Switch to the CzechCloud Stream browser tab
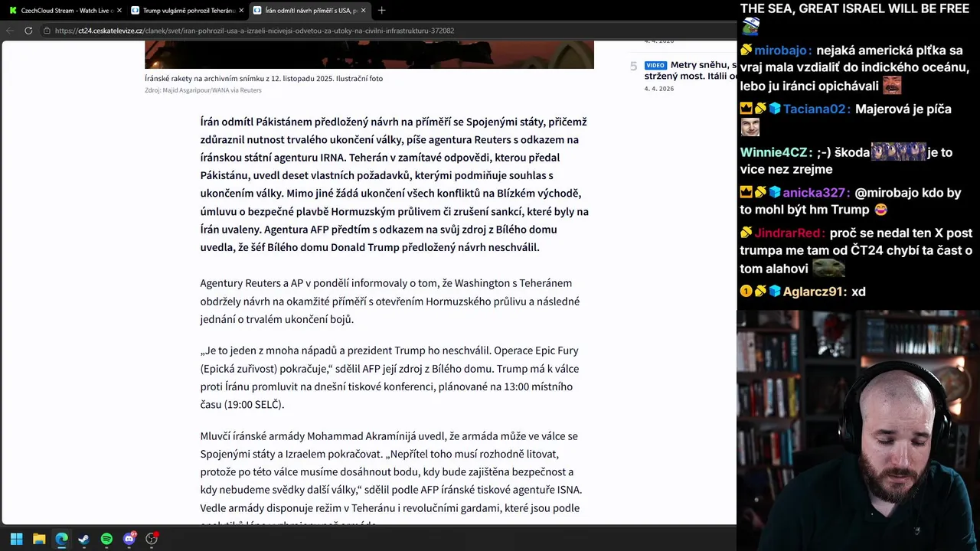980x551 pixels. click(65, 10)
